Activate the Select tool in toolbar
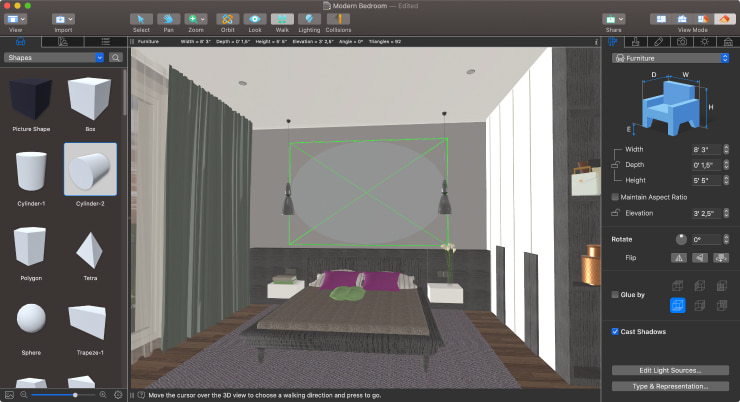 (141, 19)
